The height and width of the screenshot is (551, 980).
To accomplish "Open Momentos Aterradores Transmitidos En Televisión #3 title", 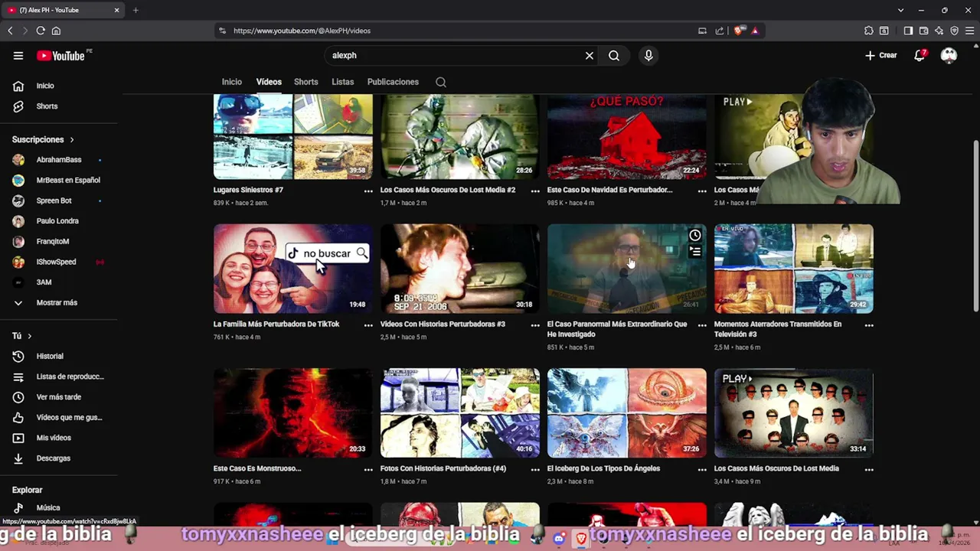I will click(x=778, y=328).
